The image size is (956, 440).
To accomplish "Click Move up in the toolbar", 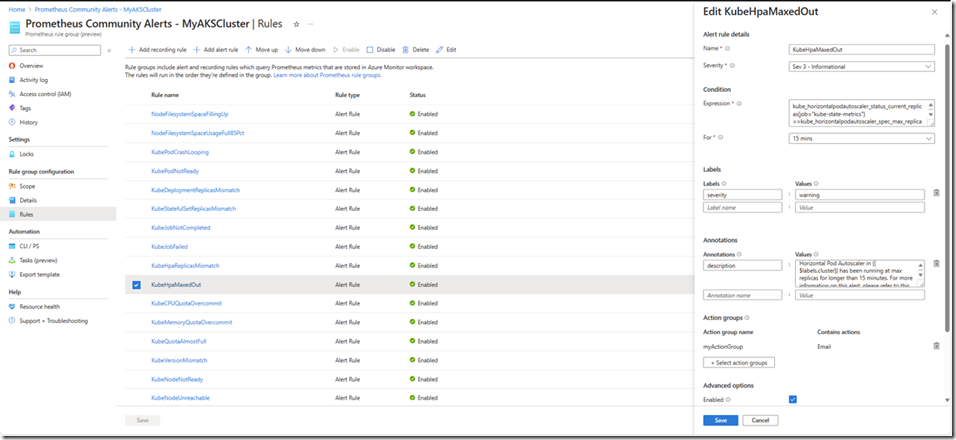I will [261, 49].
